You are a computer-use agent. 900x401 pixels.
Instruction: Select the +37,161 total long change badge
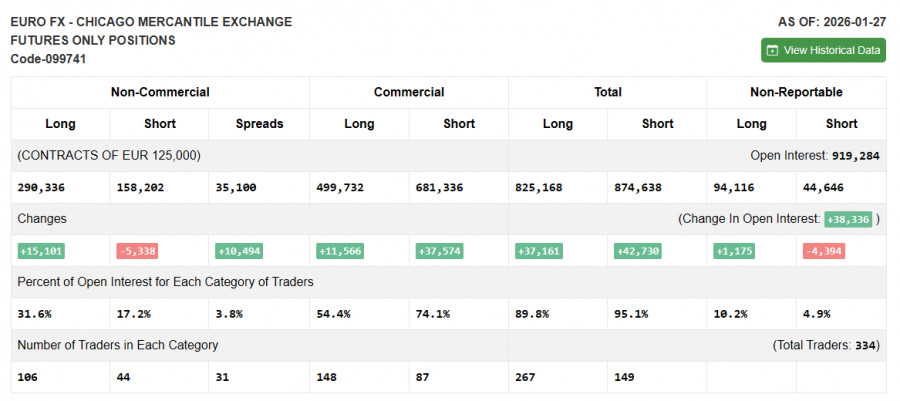pyautogui.click(x=538, y=251)
